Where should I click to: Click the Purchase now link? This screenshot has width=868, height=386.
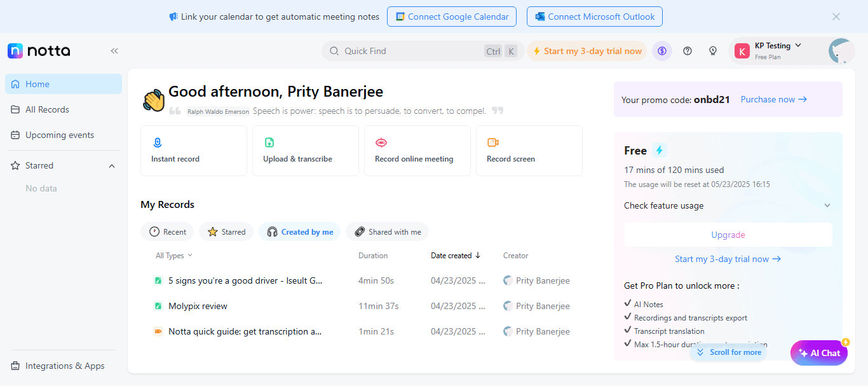tap(773, 99)
